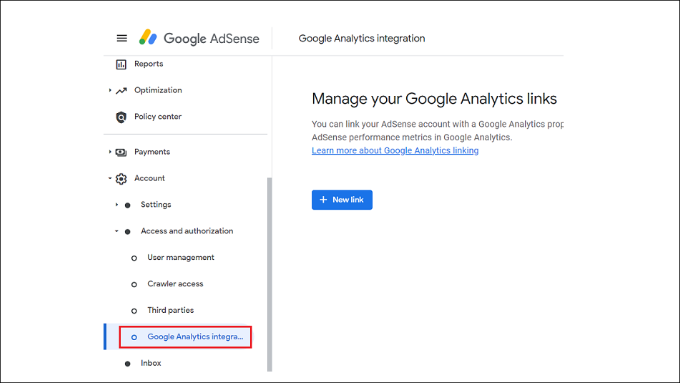The width and height of the screenshot is (680, 383).
Task: Click the Payments label
Action: point(152,152)
